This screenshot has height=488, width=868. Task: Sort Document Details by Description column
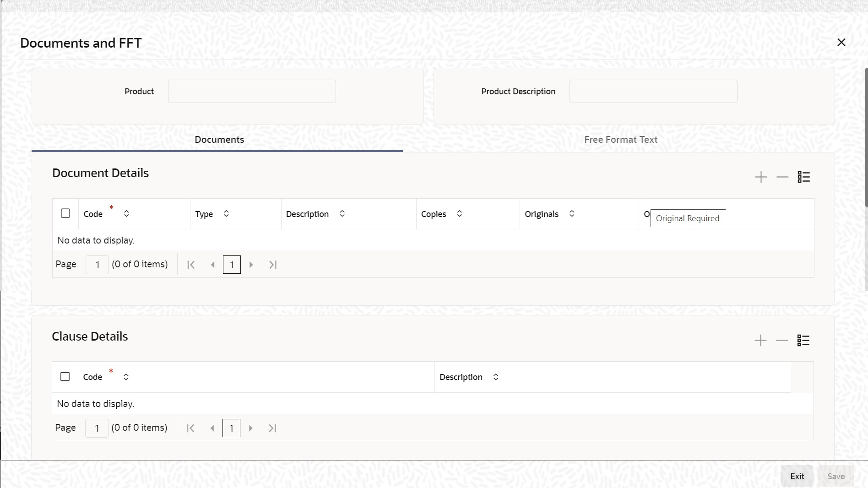pos(342,214)
